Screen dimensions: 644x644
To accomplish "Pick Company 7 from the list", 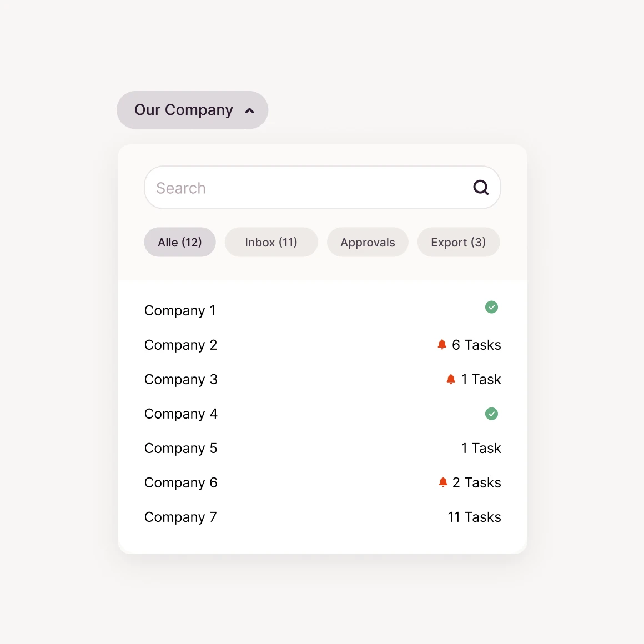I will (x=180, y=517).
